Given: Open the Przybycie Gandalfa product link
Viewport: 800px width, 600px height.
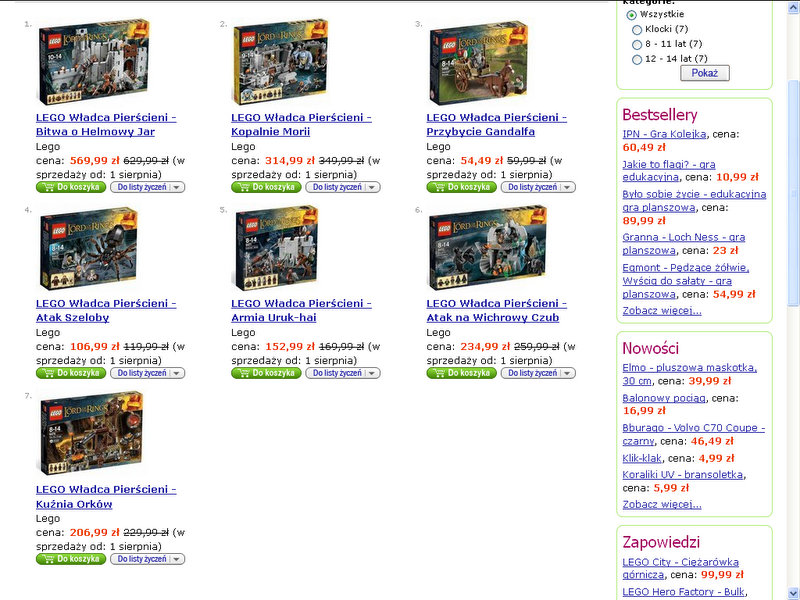Looking at the screenshot, I should pyautogui.click(x=496, y=124).
